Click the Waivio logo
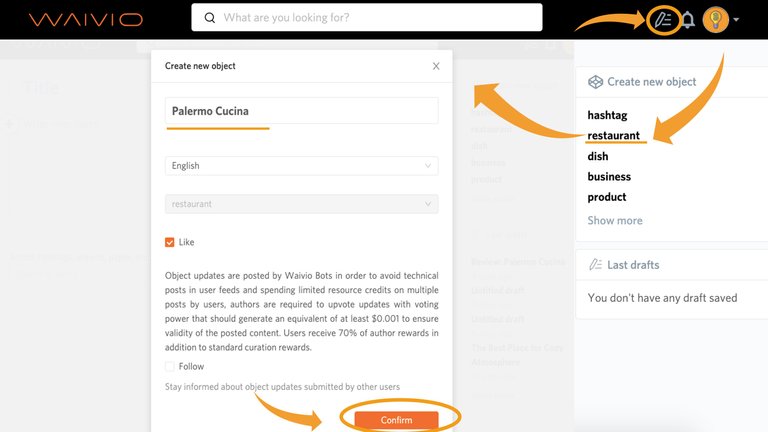The width and height of the screenshot is (768, 432). click(86, 20)
